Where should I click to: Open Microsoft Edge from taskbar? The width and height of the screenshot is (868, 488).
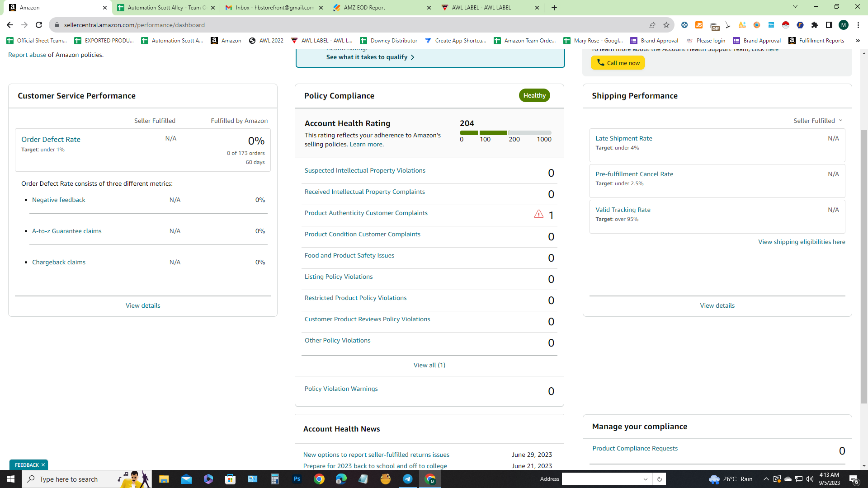[341, 479]
